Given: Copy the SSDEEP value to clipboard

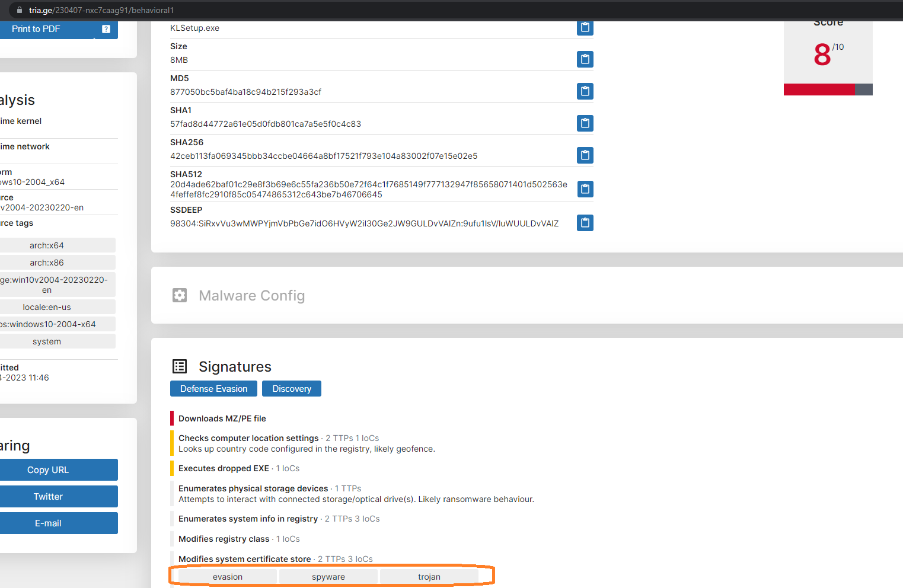Looking at the screenshot, I should pos(585,223).
